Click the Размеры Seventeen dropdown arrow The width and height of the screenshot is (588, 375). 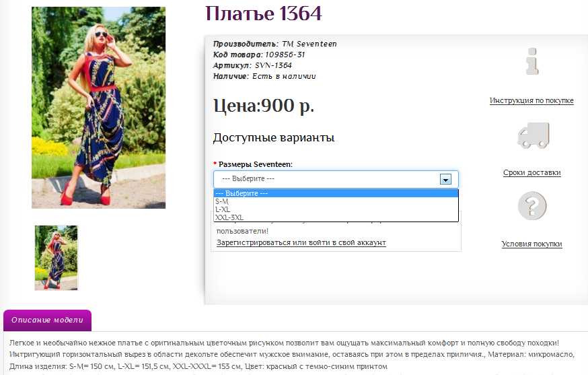coord(445,180)
